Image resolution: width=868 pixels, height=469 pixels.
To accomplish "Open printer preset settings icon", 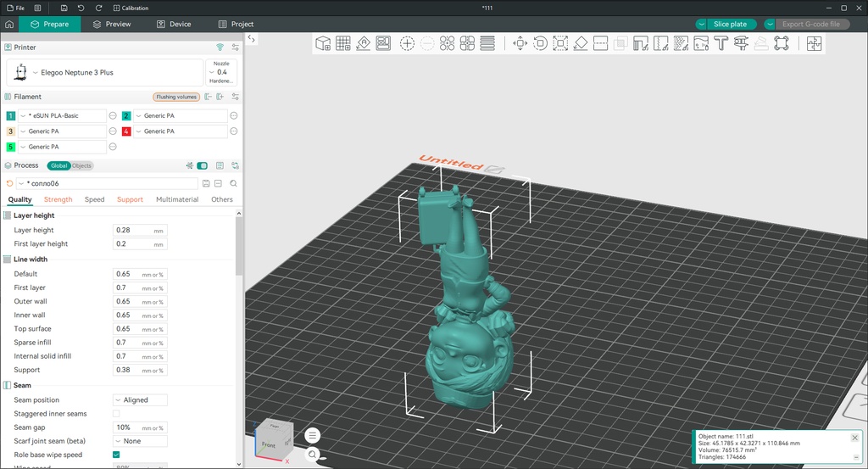I will coord(236,47).
